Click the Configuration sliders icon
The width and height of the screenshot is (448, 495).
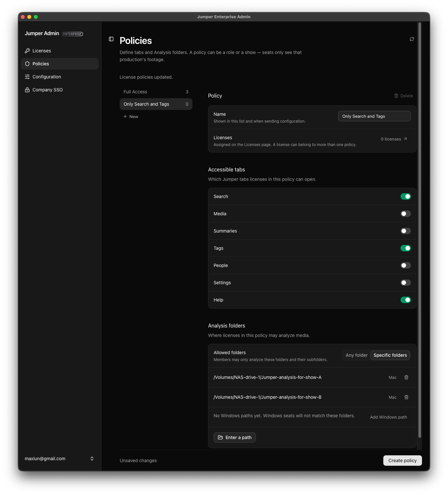click(27, 77)
